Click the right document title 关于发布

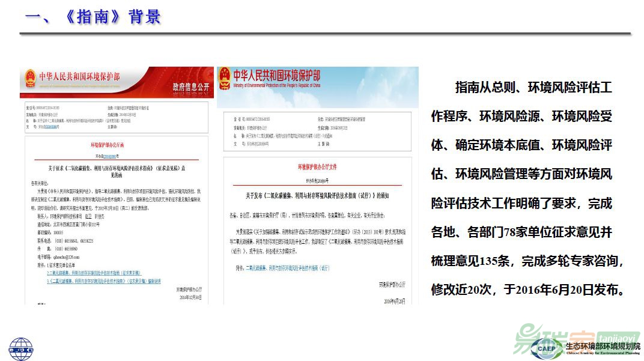click(x=317, y=195)
